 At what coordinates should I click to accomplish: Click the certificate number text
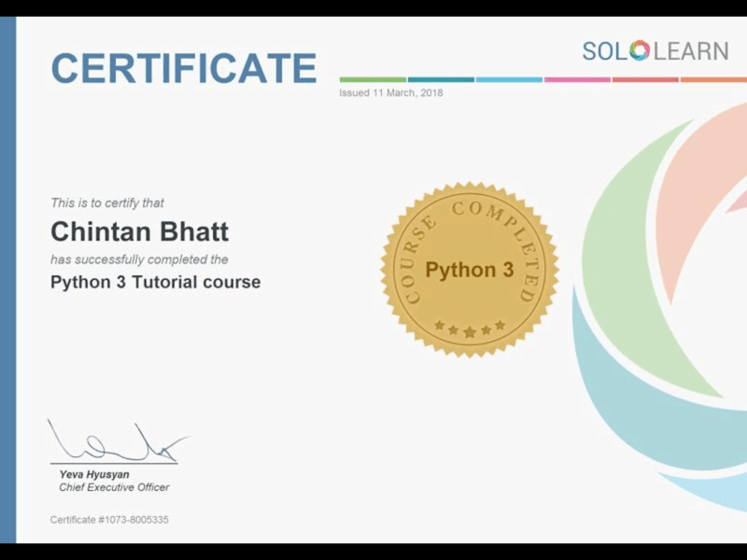pos(109,520)
